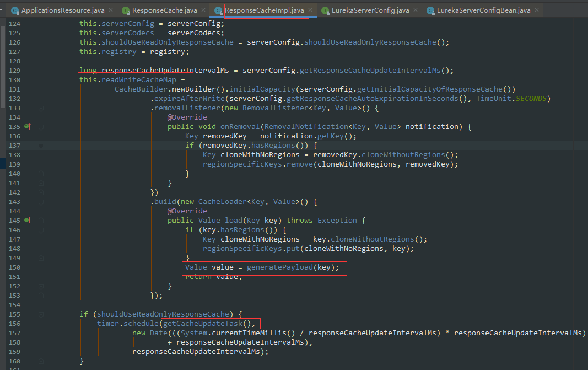Click getInitialCapacityOfResponseCache on line 131

430,89
